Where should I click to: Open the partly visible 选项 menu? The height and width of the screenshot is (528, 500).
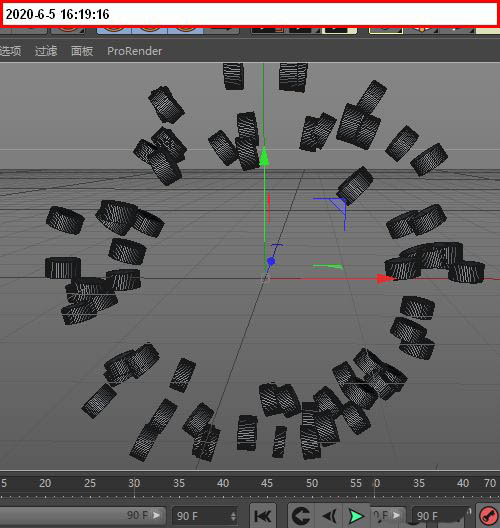pyautogui.click(x=10, y=51)
